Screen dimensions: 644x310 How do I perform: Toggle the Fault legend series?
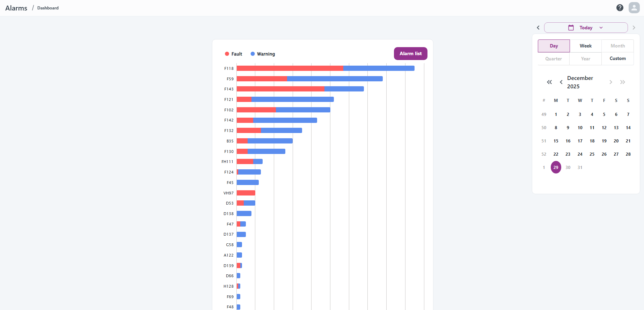pos(234,54)
